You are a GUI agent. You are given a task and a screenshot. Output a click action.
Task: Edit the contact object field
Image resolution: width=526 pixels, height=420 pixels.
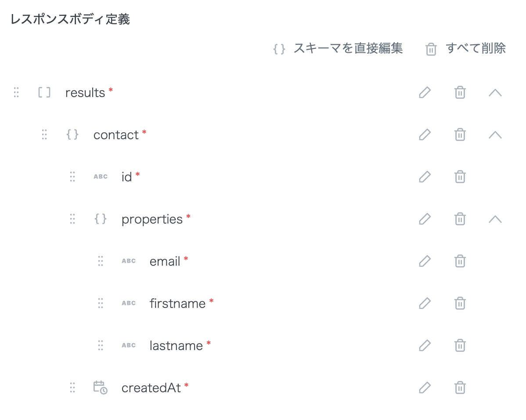click(425, 135)
